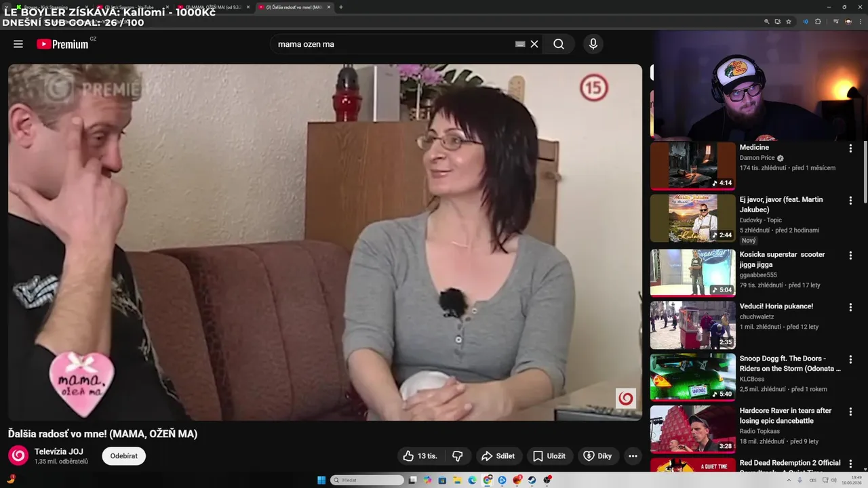868x488 pixels.
Task: Open the browser extensions puzzle icon
Action: pos(818,22)
